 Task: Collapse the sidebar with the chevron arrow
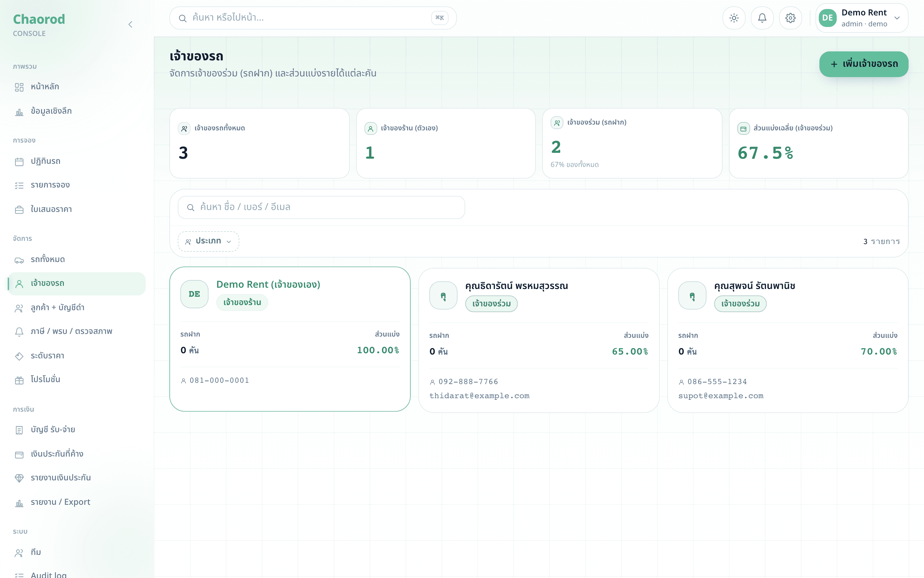coord(130,24)
